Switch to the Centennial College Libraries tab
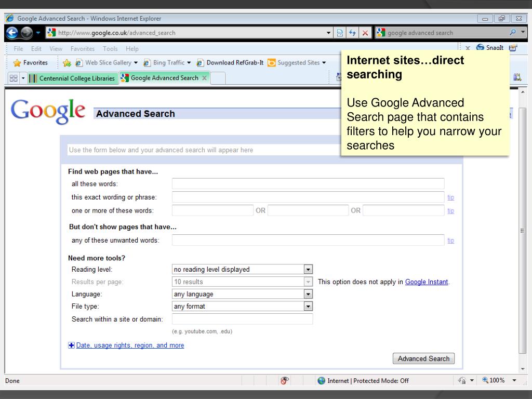532x399 pixels. click(x=72, y=78)
